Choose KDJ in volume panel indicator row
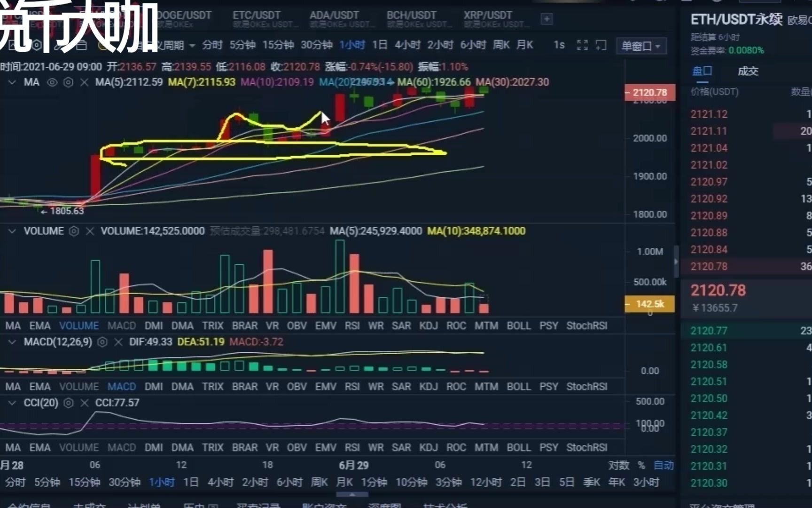 [x=429, y=326]
